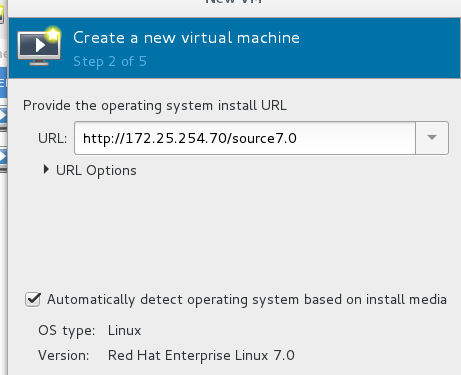Viewport: 461px width, 375px height.
Task: Click the 'Red Hat Enterprise Linux 7.0' version value
Action: 201,355
